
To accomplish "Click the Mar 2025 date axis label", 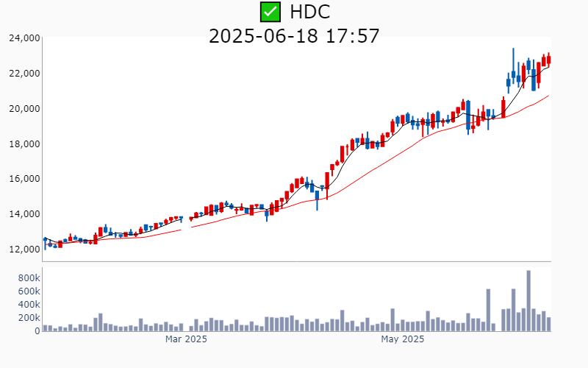I will click(x=186, y=339).
